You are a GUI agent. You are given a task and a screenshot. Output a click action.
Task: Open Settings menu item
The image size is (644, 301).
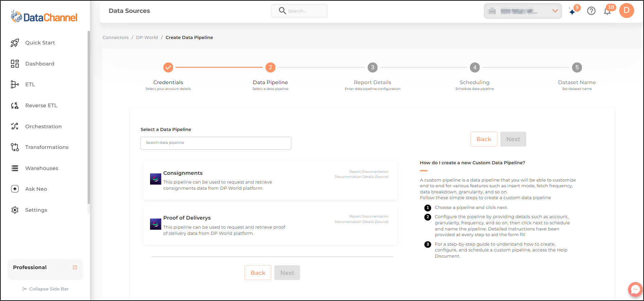(36, 210)
